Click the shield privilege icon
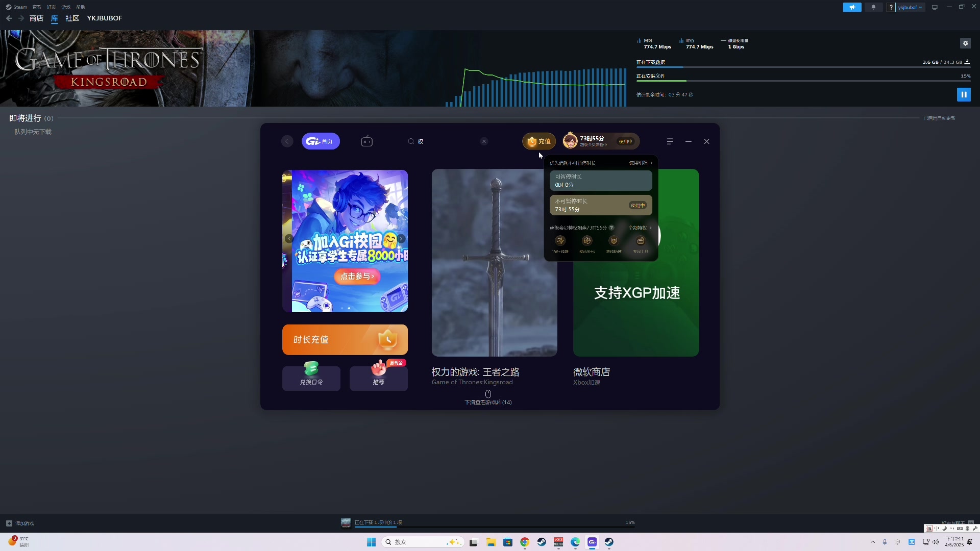Image resolution: width=980 pixels, height=551 pixels. pos(614,241)
